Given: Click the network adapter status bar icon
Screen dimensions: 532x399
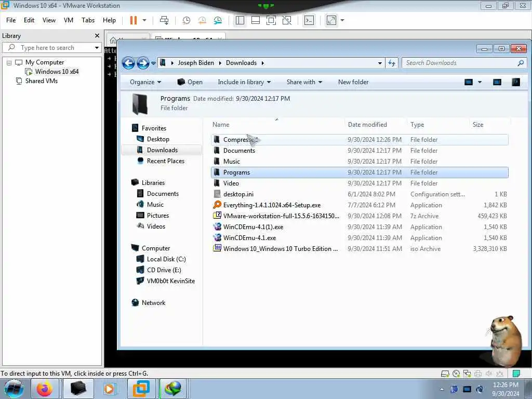Looking at the screenshot, I should [467, 374].
